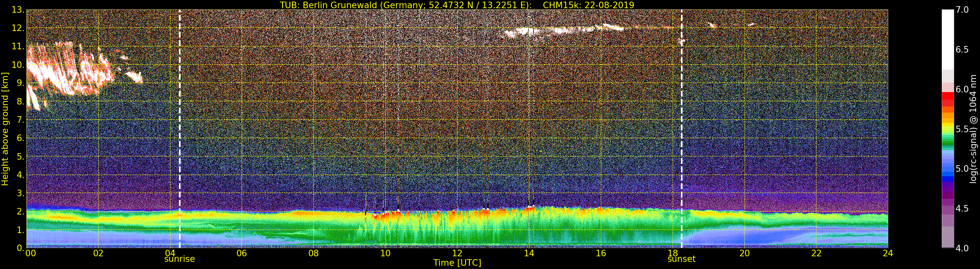Image resolution: width=980 pixels, height=269 pixels.
Task: Click the "00" time axis tick label
Action: [30, 253]
